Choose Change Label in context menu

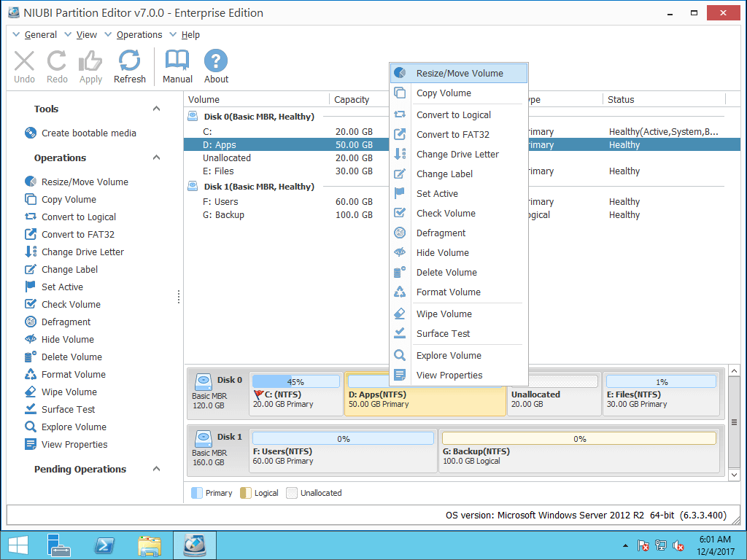point(459,174)
